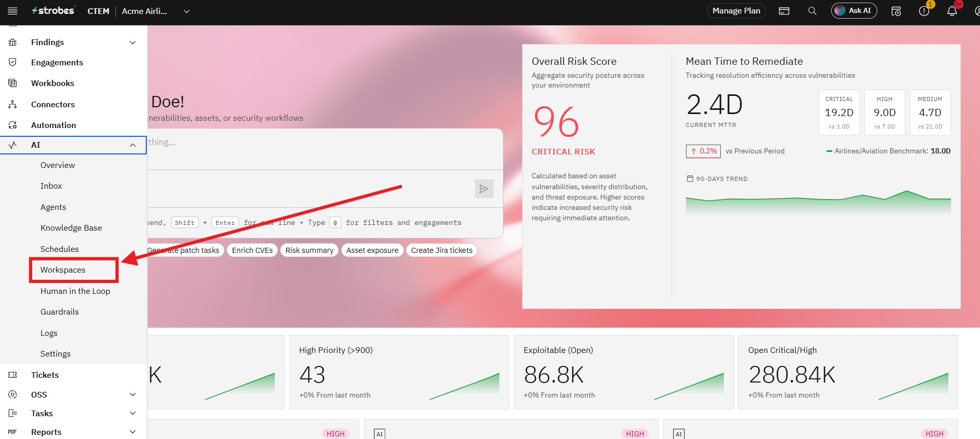Image resolution: width=980 pixels, height=439 pixels.
Task: Open AI Agents page
Action: point(53,207)
